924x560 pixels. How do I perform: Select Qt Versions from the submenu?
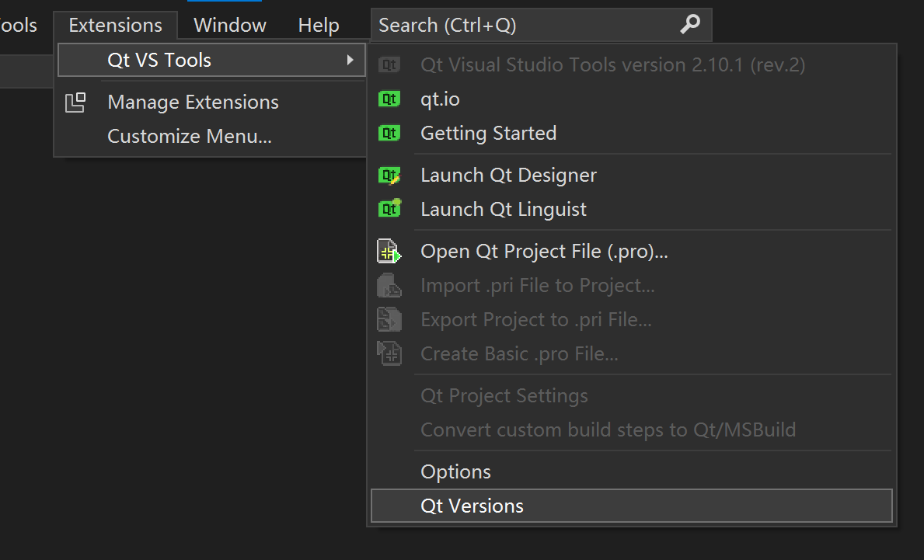pyautogui.click(x=471, y=506)
